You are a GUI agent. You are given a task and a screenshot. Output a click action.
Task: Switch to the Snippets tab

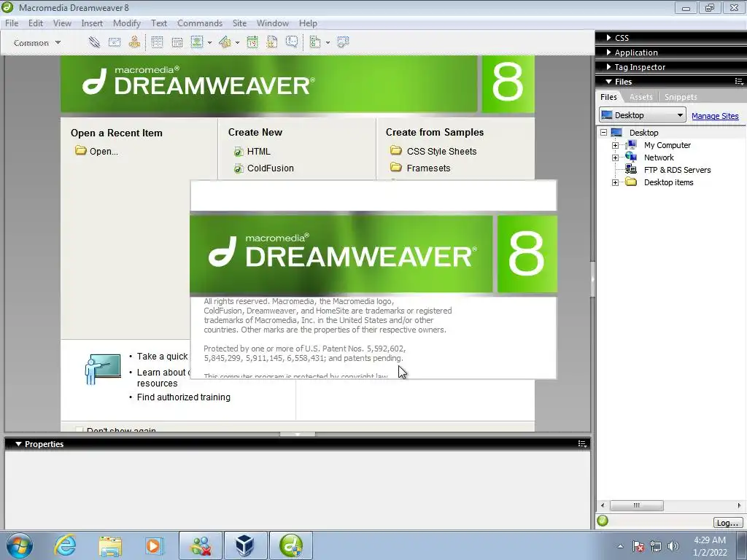pos(681,97)
